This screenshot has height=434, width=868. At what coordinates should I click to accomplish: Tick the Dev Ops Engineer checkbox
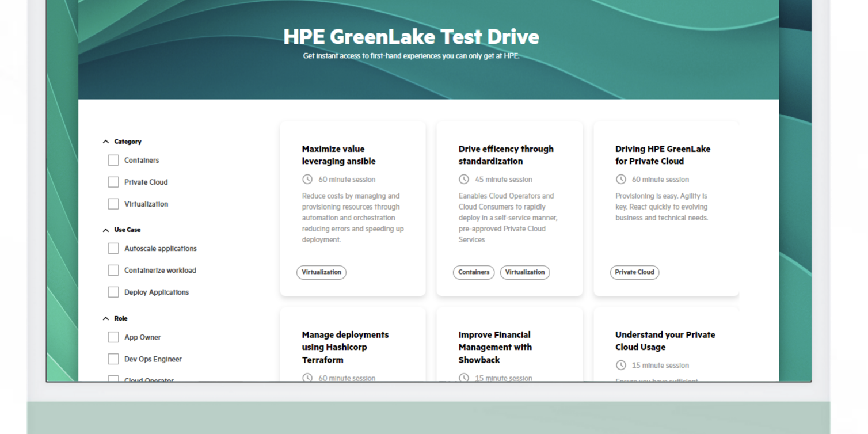pos(113,359)
